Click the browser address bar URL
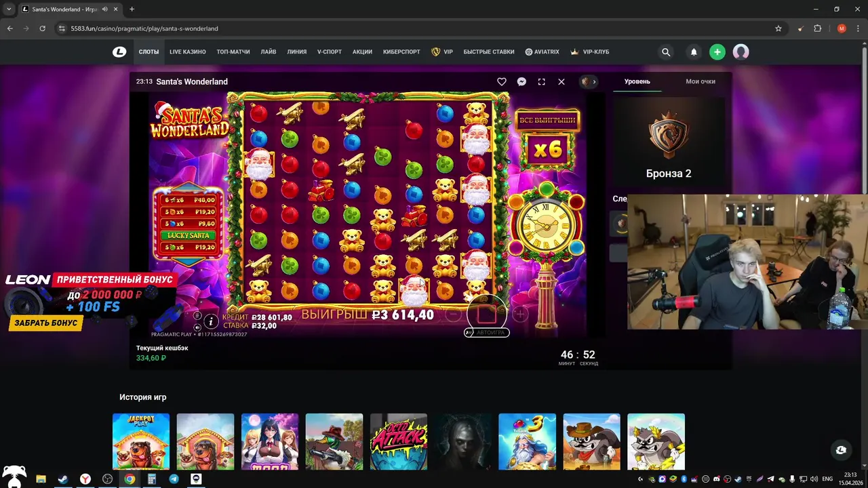The height and width of the screenshot is (488, 868). click(x=144, y=28)
